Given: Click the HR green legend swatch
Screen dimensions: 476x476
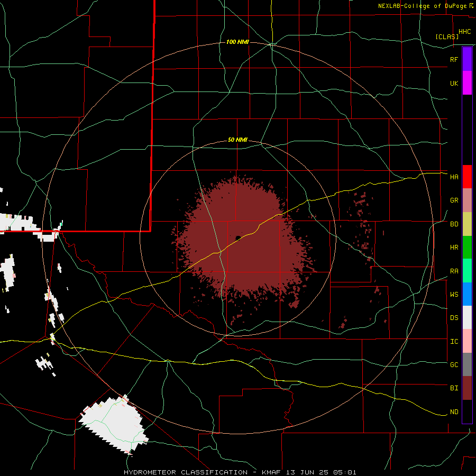Looking at the screenshot, I should pyautogui.click(x=467, y=248).
